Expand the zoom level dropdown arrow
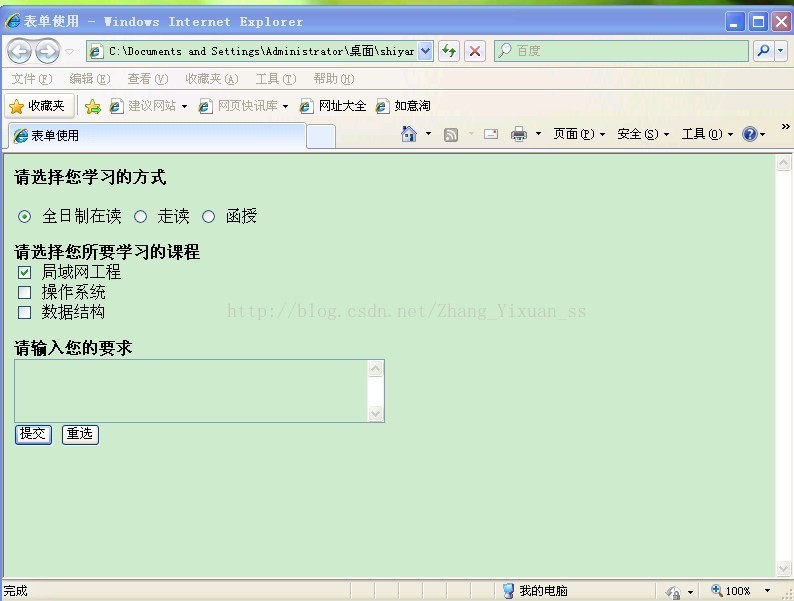Screen dimensions: 794x601 coord(767,591)
